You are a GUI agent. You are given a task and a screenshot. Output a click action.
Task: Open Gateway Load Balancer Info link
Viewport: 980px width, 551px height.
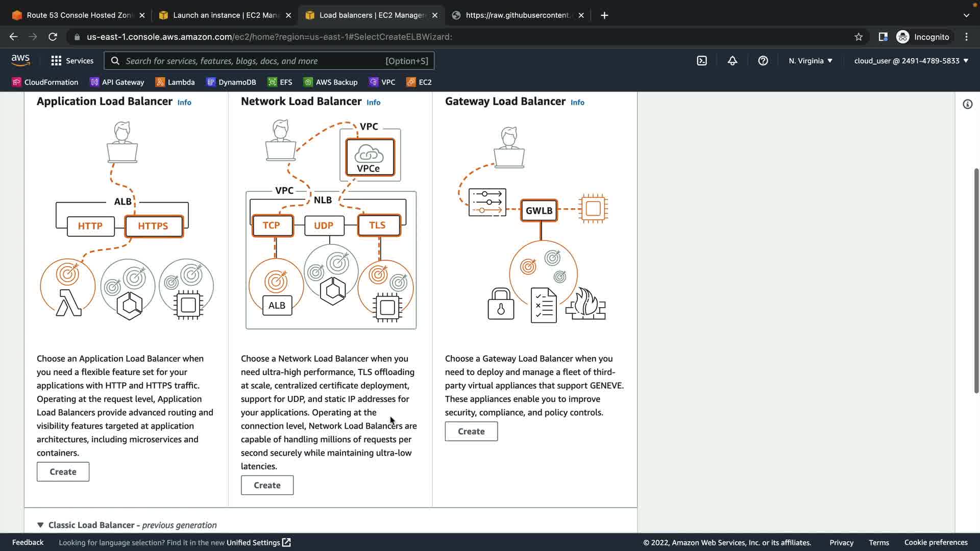577,103
